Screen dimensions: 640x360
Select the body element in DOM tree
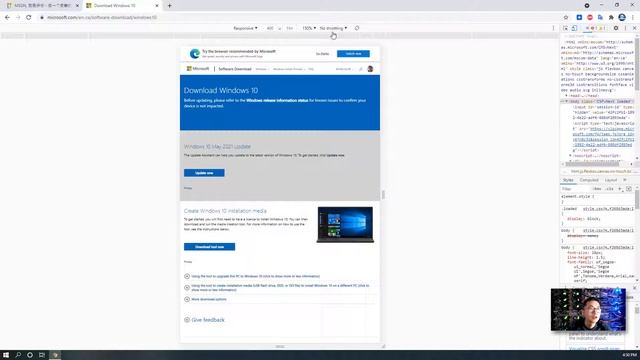click(598, 101)
